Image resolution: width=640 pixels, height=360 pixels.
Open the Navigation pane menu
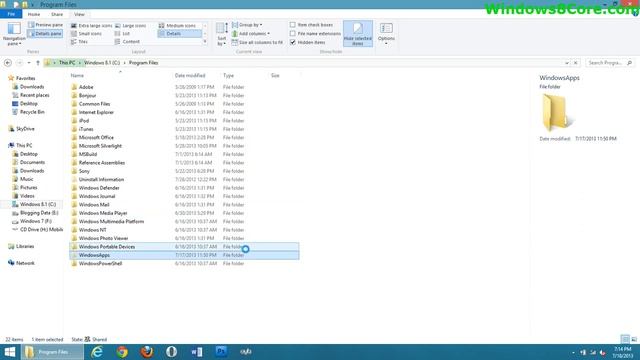pyautogui.click(x=14, y=34)
